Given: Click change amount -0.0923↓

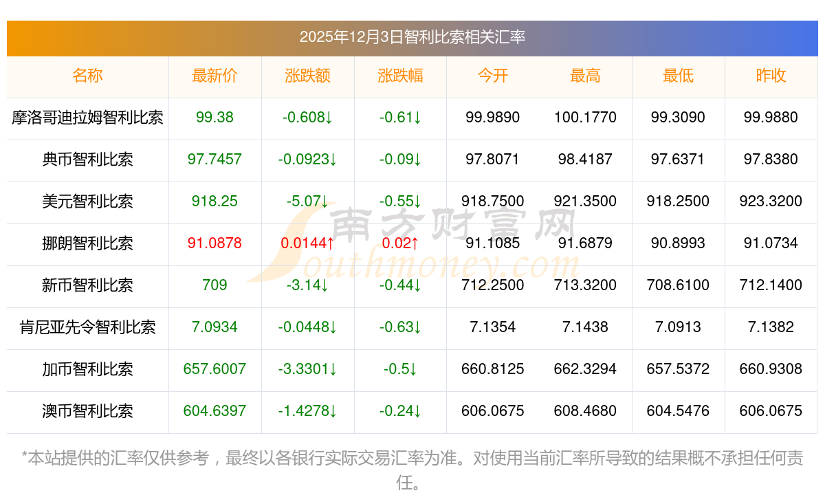Looking at the screenshot, I should [307, 160].
